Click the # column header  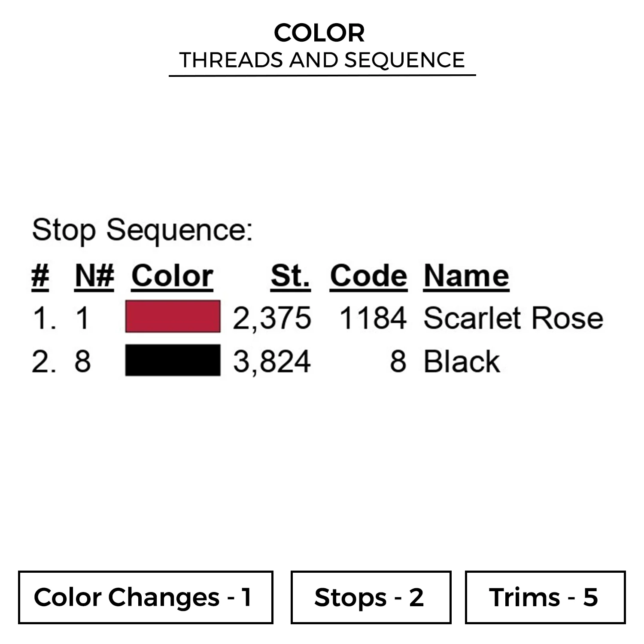pyautogui.click(x=40, y=276)
